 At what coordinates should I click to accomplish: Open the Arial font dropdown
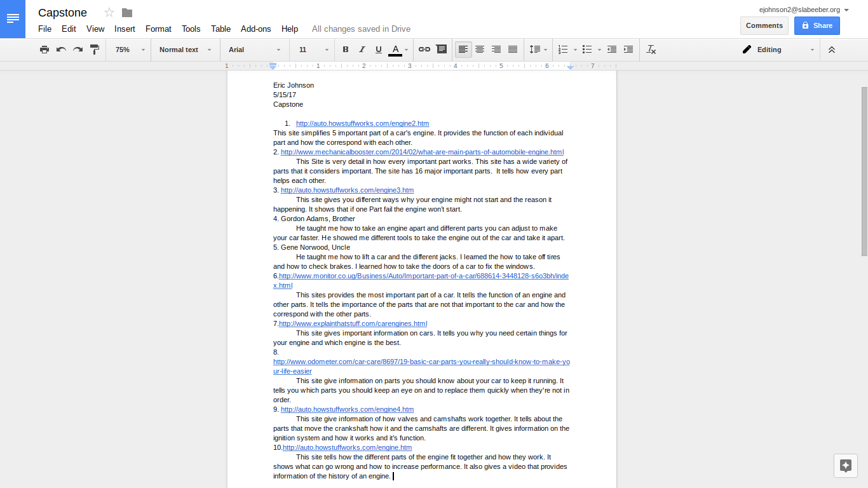click(x=254, y=50)
